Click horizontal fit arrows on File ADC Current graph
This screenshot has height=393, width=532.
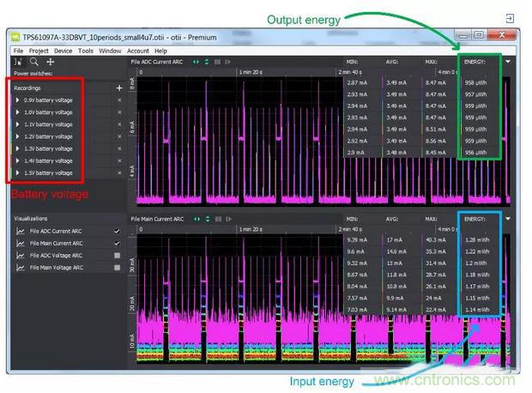pos(196,62)
